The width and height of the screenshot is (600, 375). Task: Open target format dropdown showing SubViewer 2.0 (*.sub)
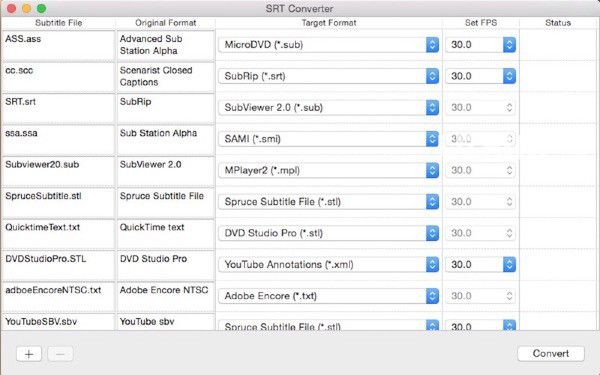point(329,108)
